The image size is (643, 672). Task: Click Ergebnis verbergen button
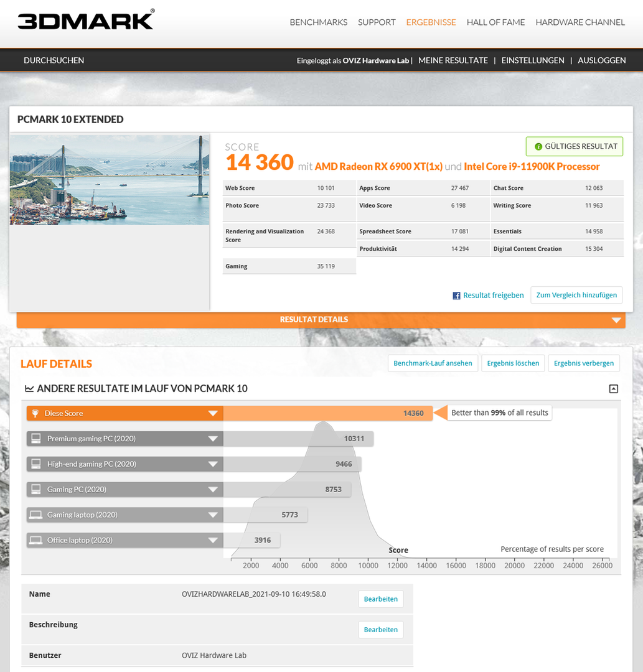pos(584,363)
